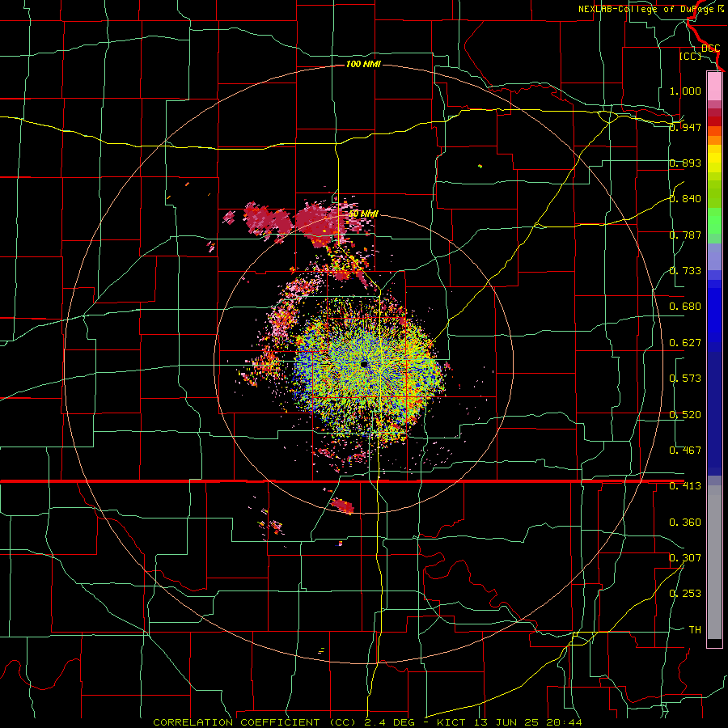Pick the lavender swatch in the color scale

(x=714, y=256)
